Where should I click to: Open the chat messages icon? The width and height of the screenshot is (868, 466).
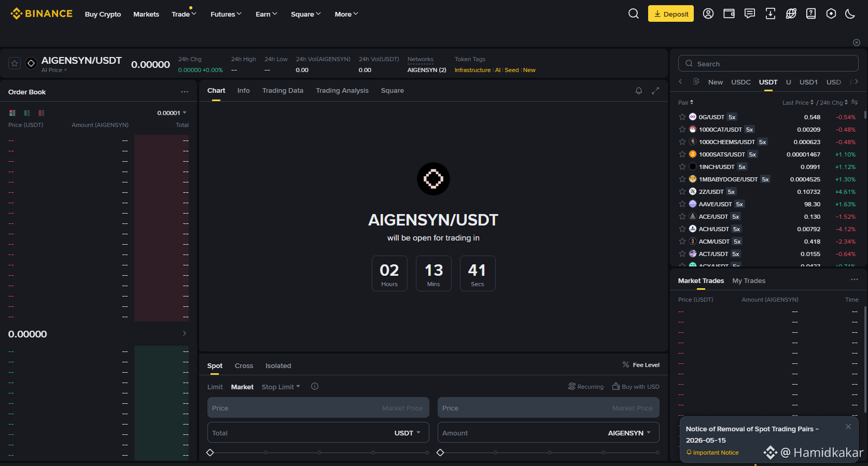(750, 13)
